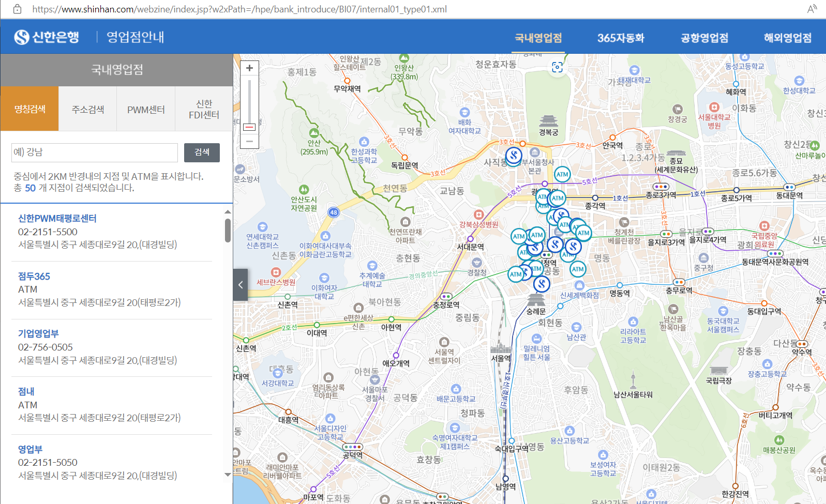This screenshot has height=504, width=826.
Task: Click the 영업점안내 header title
Action: pos(135,37)
